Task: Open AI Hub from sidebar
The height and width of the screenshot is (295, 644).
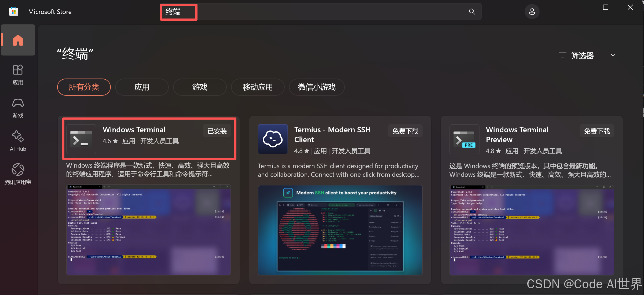Action: coord(18,141)
